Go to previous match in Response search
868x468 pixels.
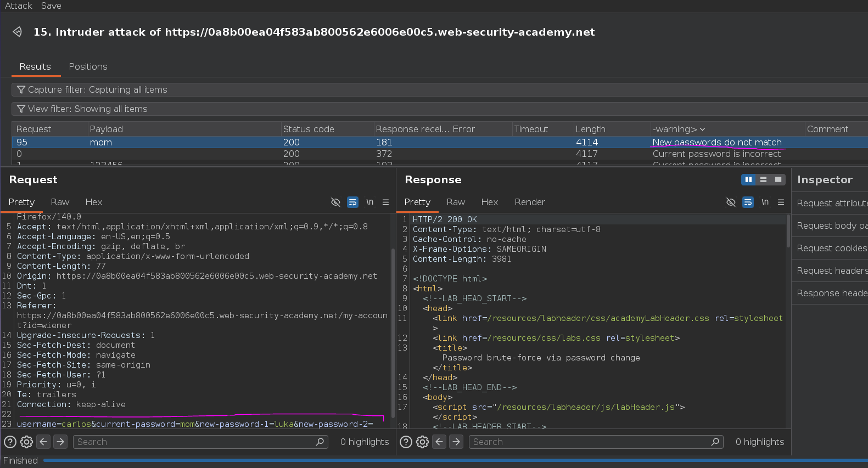pos(439,441)
